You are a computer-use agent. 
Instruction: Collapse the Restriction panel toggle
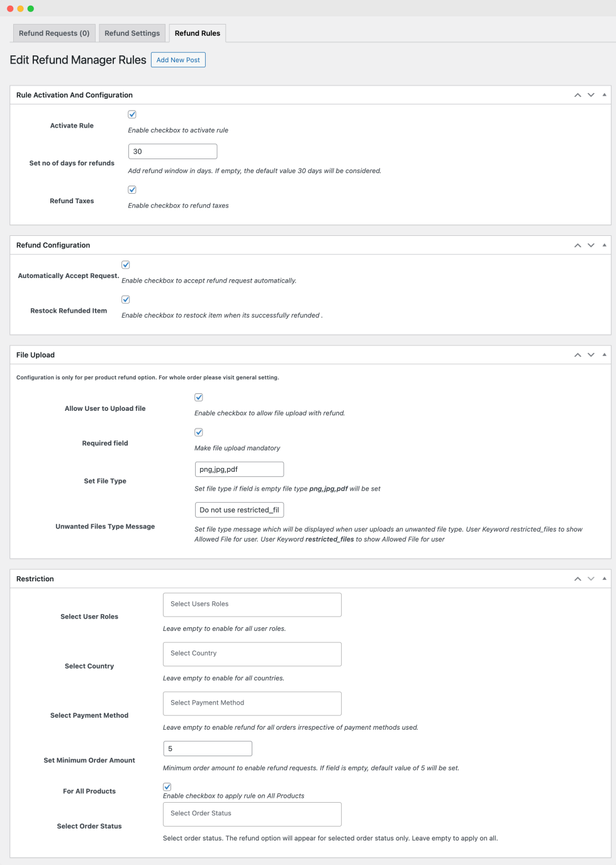(x=604, y=579)
